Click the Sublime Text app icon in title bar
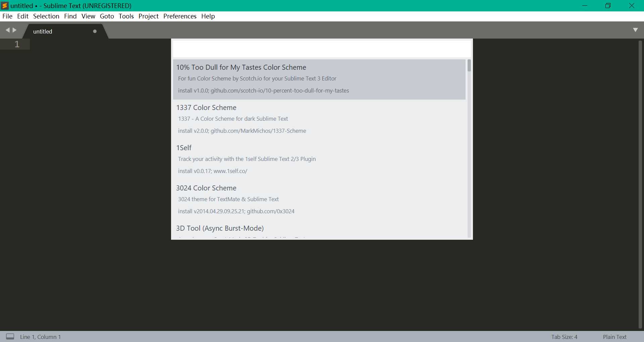 pos(5,5)
